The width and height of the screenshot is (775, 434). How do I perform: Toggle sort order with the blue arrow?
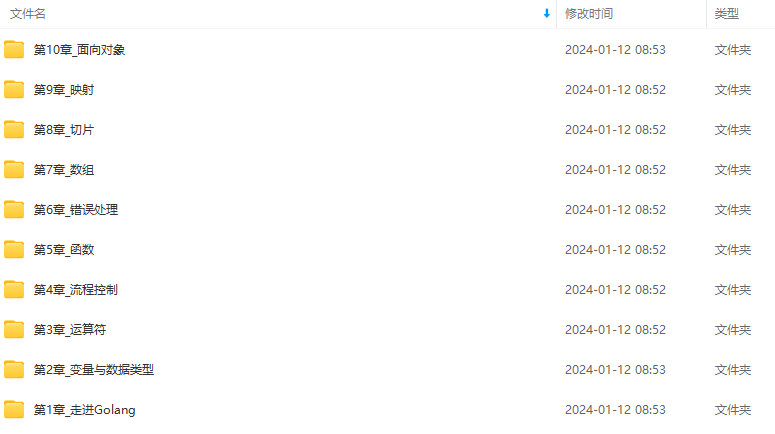tap(547, 14)
